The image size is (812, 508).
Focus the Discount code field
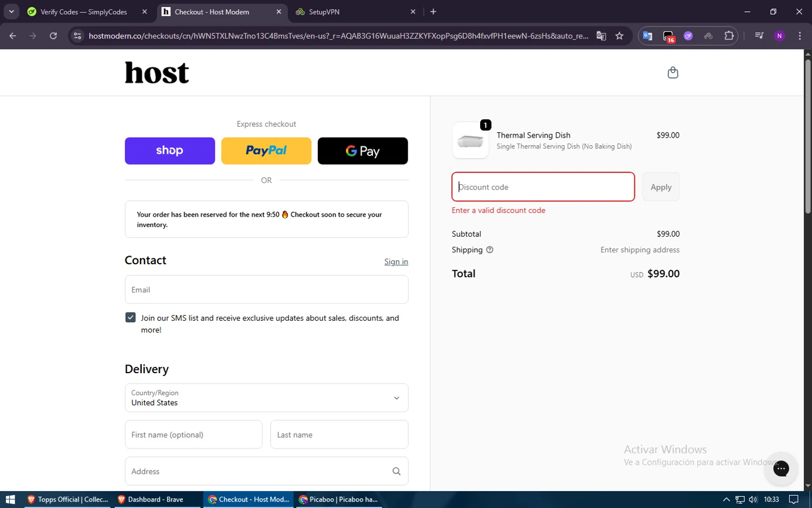(x=543, y=187)
